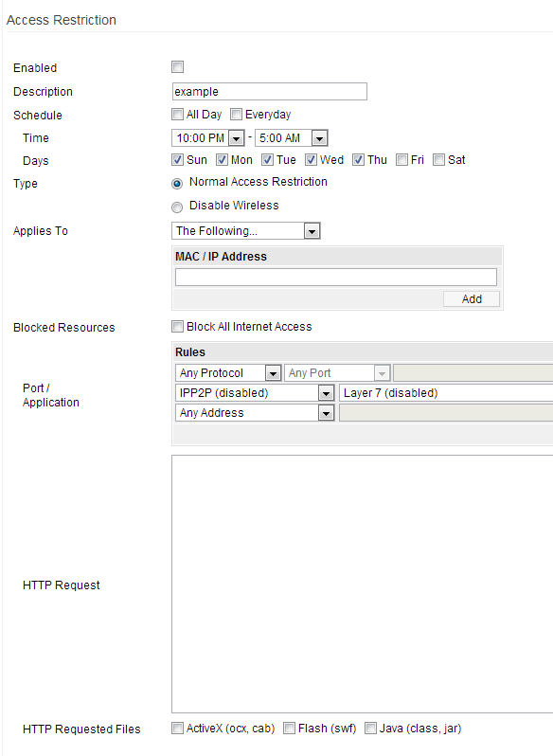This screenshot has height=756, width=553.
Task: Click inside the HTTP Request text area
Action: [x=363, y=584]
